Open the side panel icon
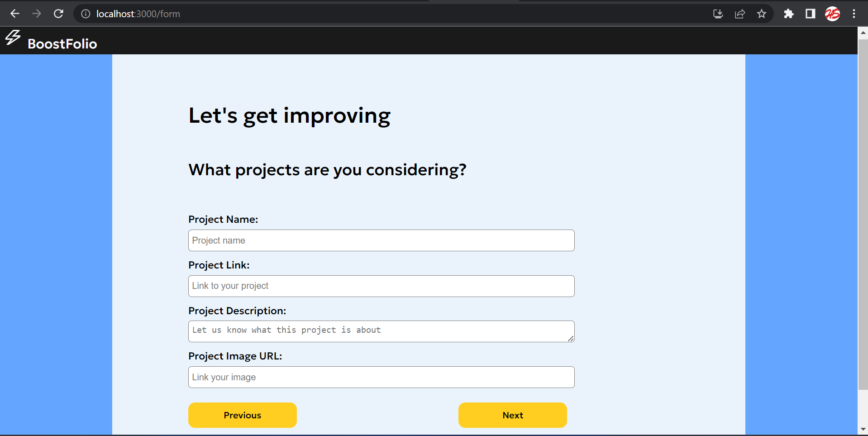 coord(810,14)
